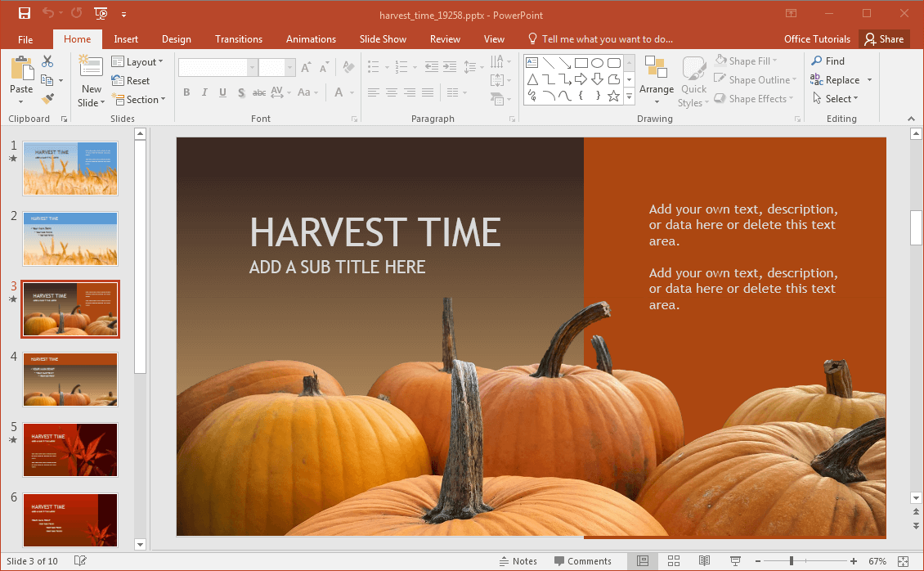Toggle bulleted list
Screen dimensions: 924x571
(373, 66)
